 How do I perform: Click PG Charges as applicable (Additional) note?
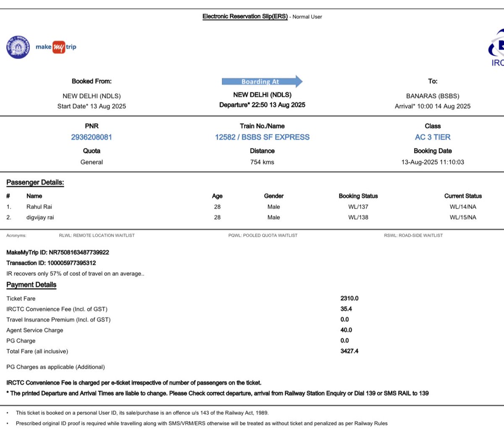click(55, 367)
